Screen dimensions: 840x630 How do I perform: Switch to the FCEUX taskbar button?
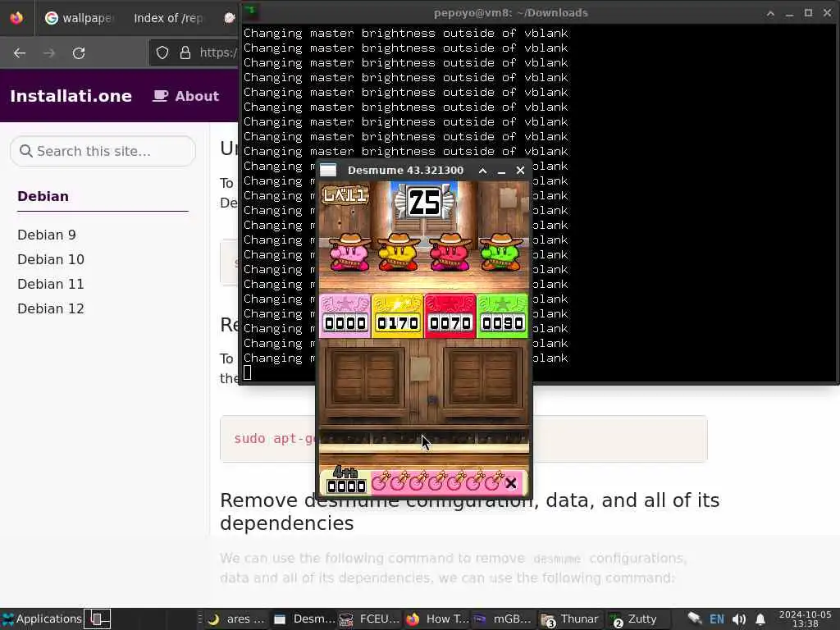(x=370, y=619)
